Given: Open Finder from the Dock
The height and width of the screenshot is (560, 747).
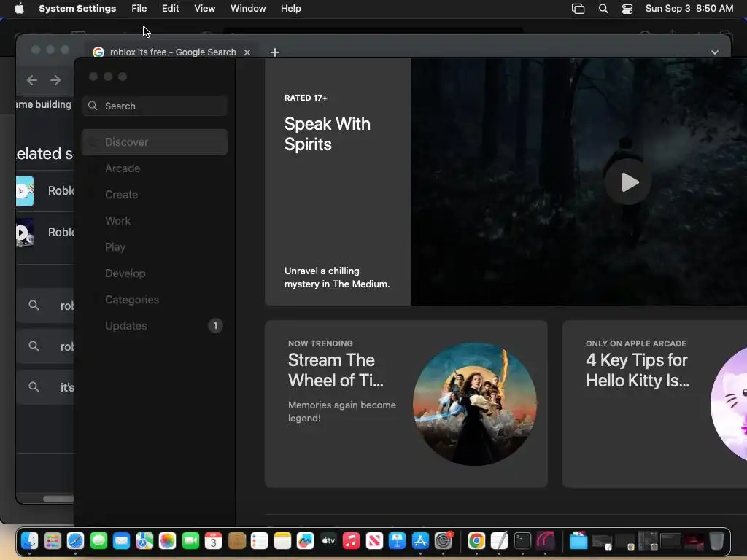Looking at the screenshot, I should coord(29,541).
